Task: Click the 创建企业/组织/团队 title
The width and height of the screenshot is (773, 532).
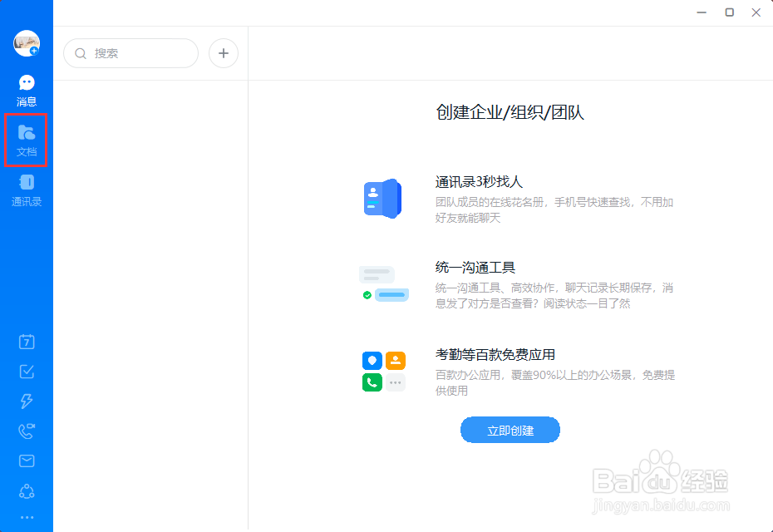Action: 510,112
